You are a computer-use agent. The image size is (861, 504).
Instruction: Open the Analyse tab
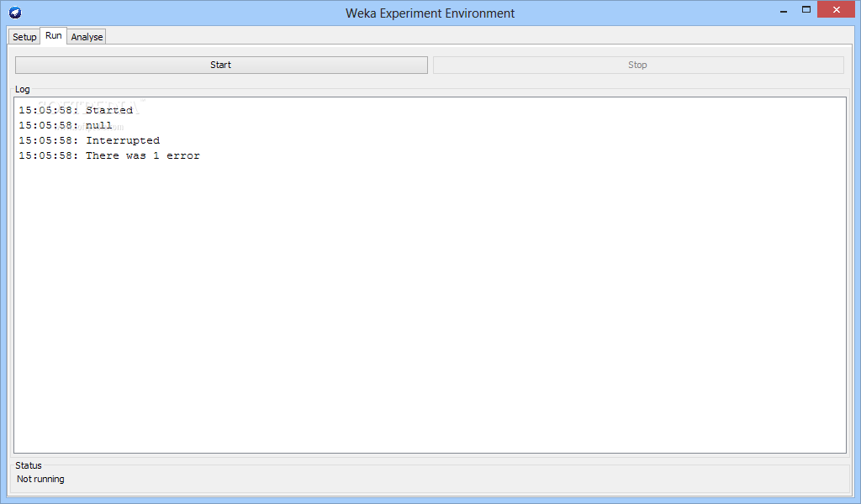pos(87,37)
